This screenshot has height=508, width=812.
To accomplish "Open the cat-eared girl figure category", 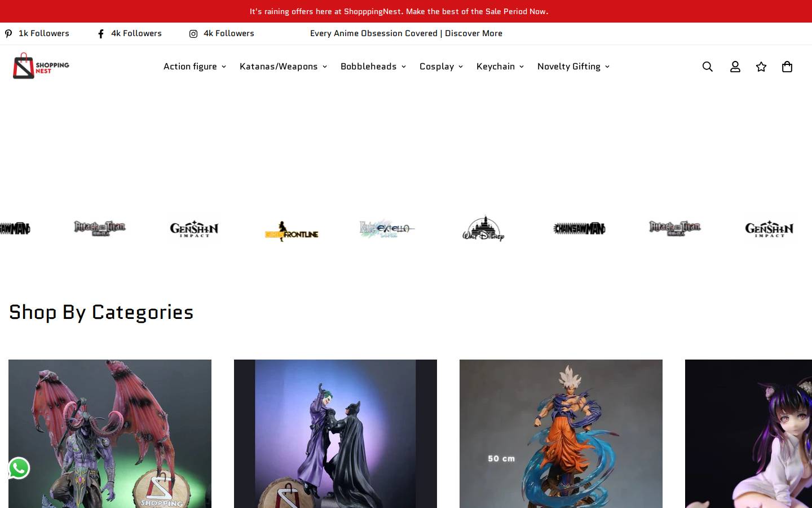I will coord(748,433).
